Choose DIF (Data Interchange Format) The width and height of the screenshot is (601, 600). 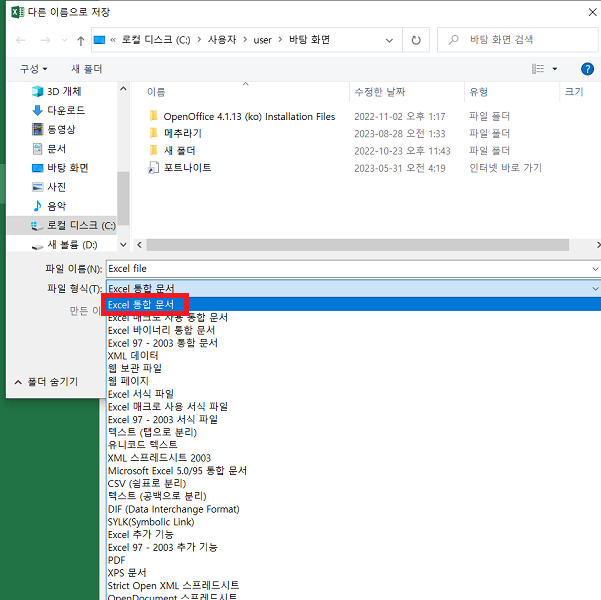pyautogui.click(x=174, y=509)
